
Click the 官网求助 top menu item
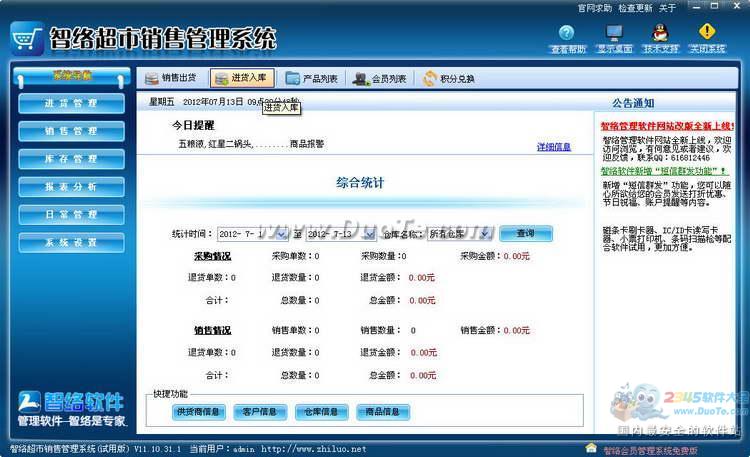click(595, 8)
